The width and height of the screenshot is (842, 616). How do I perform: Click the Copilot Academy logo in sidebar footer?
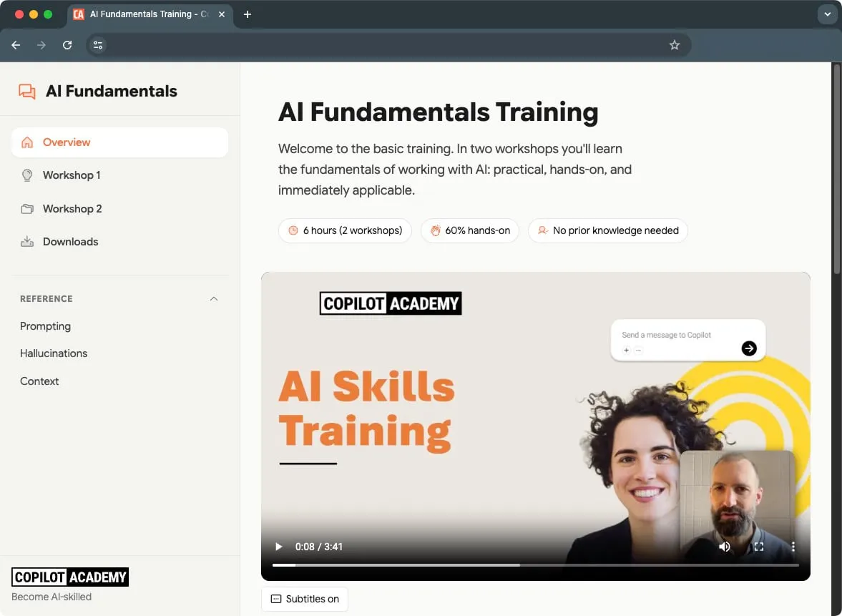pos(69,577)
